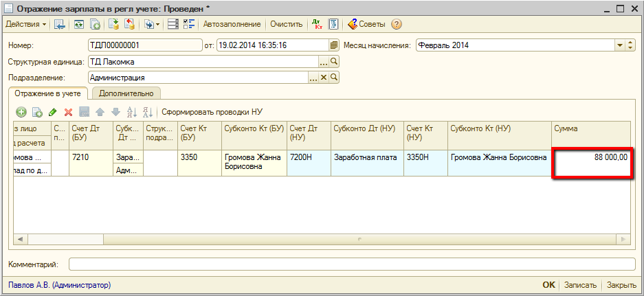Open the Дт/Кт postings icon
Image resolution: width=644 pixels, height=296 pixels.
click(x=317, y=24)
